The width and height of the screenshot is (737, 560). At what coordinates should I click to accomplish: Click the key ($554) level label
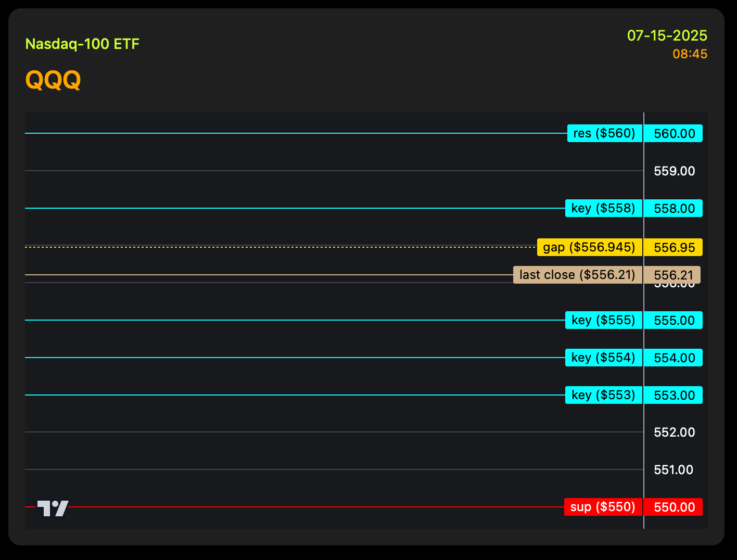604,358
